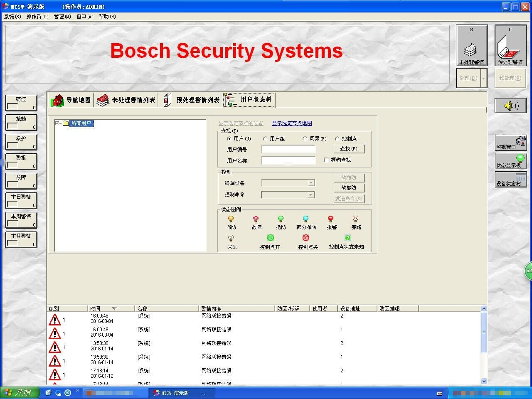
Task: Select the 用户组 radio button
Action: click(x=266, y=139)
